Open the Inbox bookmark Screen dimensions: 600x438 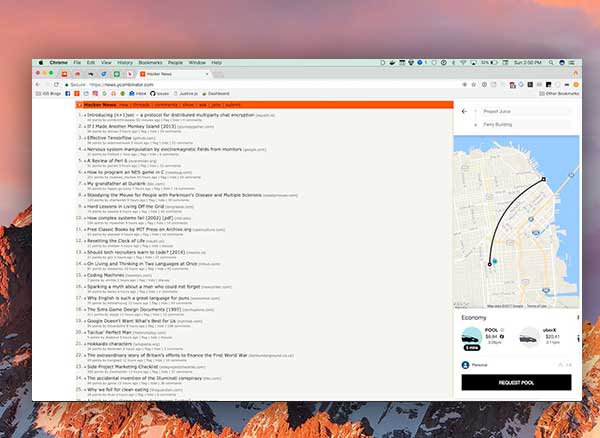(x=137, y=93)
